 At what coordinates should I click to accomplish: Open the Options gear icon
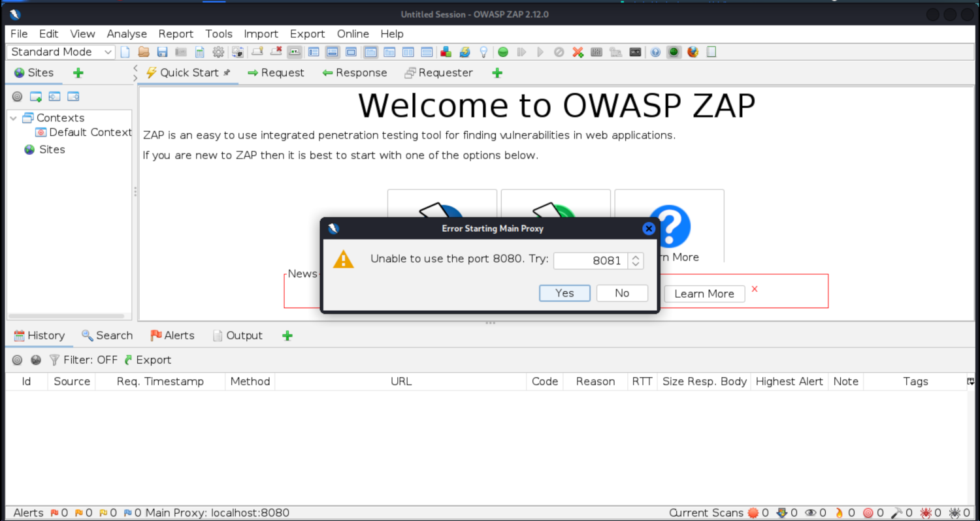[x=218, y=52]
